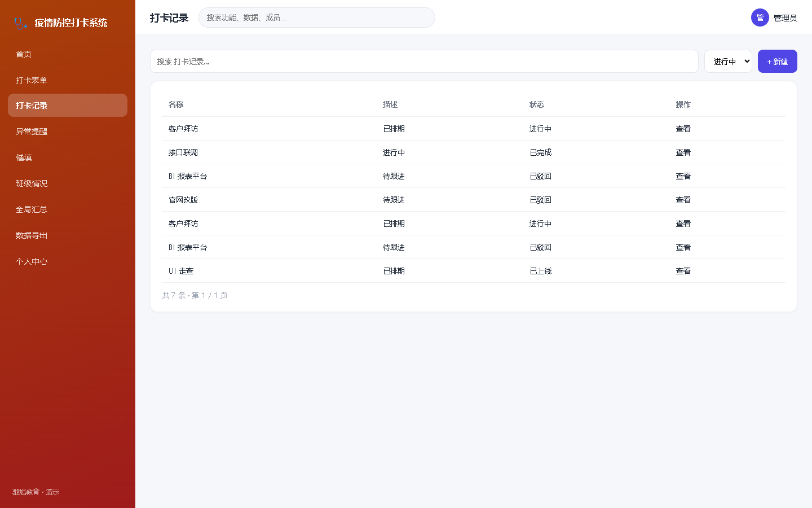Select the 官网改版 name cell
The height and width of the screenshot is (508, 812).
183,200
